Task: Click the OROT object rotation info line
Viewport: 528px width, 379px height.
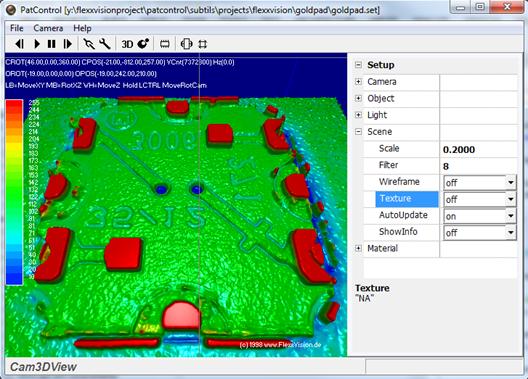Action: click(81, 73)
